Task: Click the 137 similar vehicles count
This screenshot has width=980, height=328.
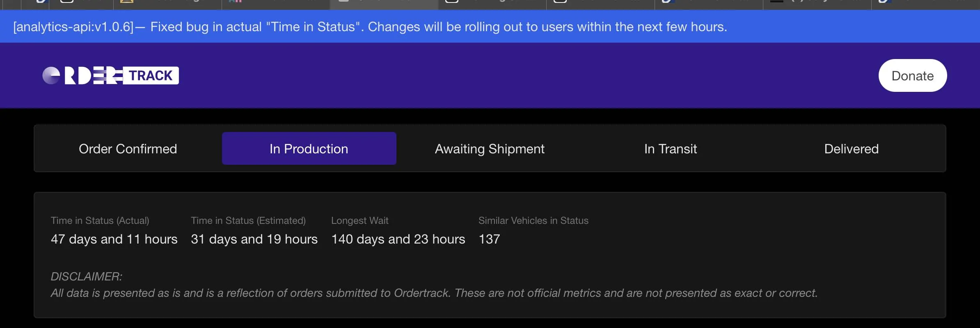Action: (x=489, y=239)
